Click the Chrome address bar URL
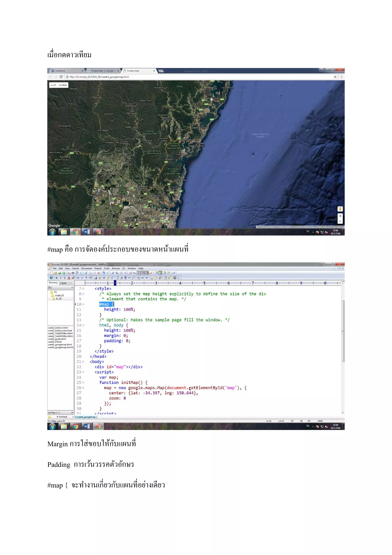Viewport: 392px width, 555px height. click(x=99, y=77)
